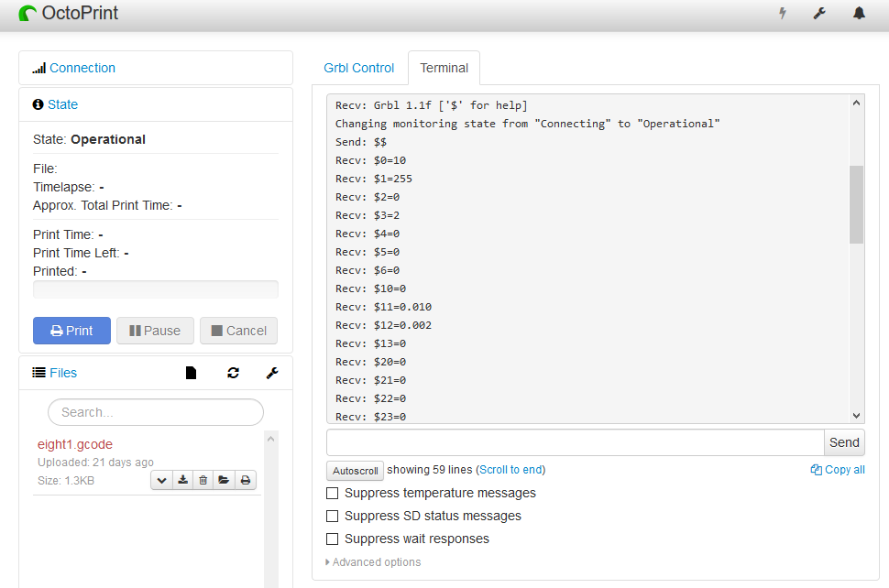
Task: Download eight1.gcode file
Action: pos(182,480)
